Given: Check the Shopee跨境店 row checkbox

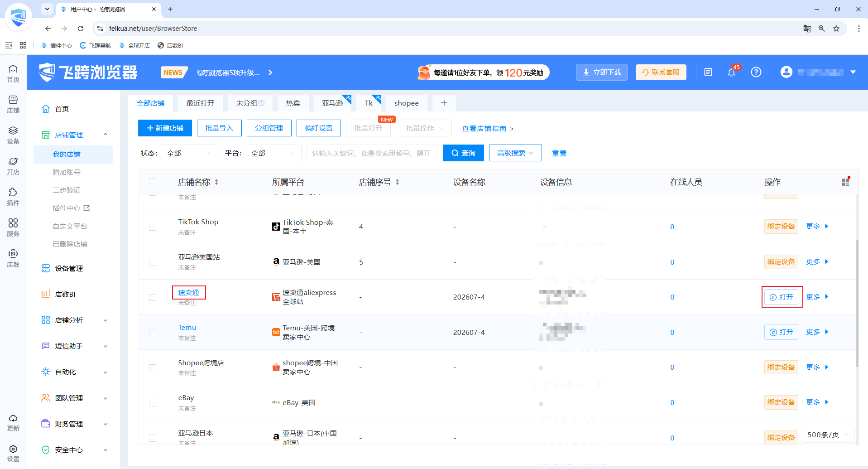Looking at the screenshot, I should [x=153, y=367].
